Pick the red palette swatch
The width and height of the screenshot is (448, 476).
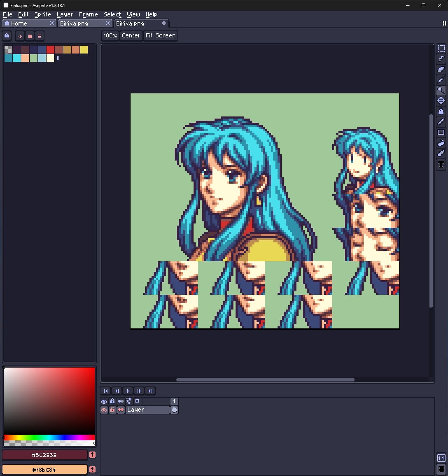50,50
